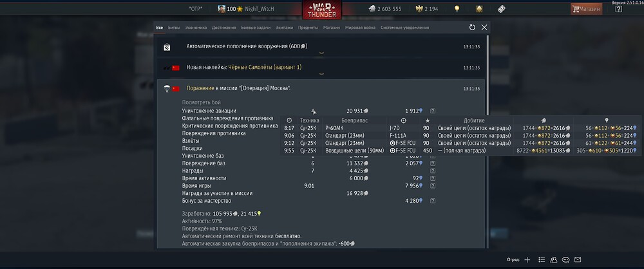Select the F-111A target cell

click(398, 136)
